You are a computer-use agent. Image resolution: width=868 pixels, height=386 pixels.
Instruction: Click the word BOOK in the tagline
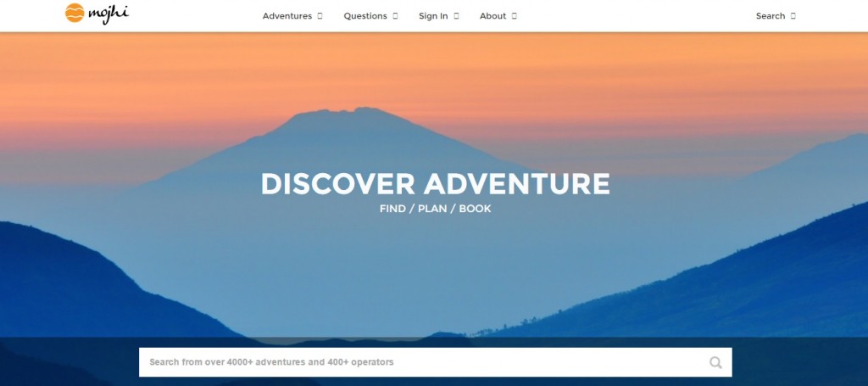475,209
